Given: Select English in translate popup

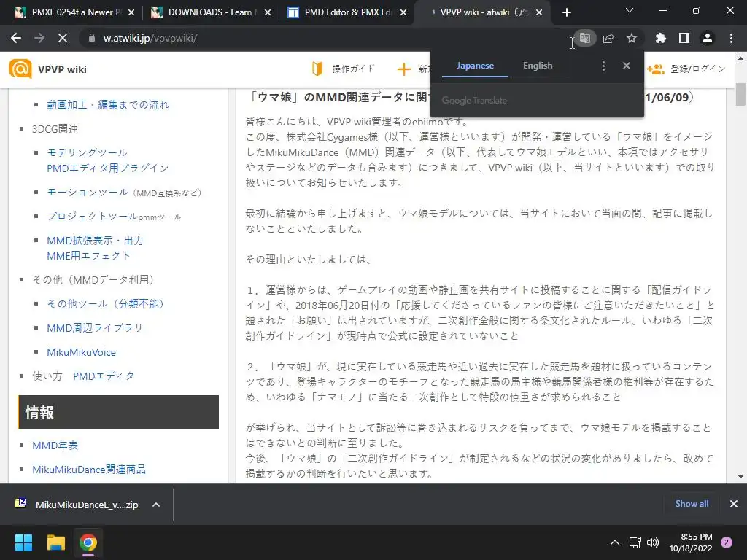Looking at the screenshot, I should pos(538,66).
